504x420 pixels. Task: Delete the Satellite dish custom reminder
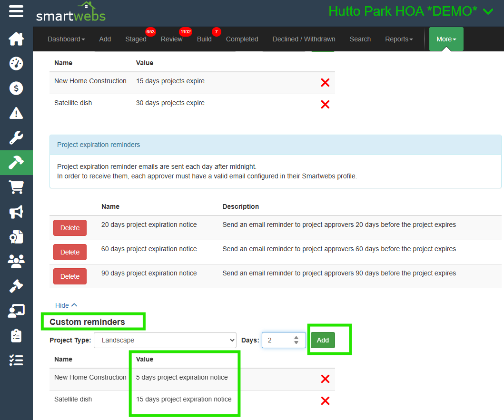tap(325, 401)
